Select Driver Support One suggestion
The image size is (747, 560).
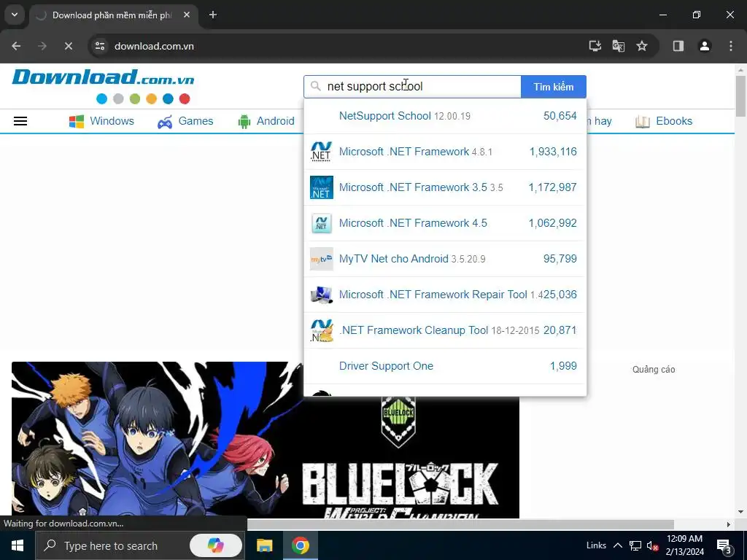[445, 366]
